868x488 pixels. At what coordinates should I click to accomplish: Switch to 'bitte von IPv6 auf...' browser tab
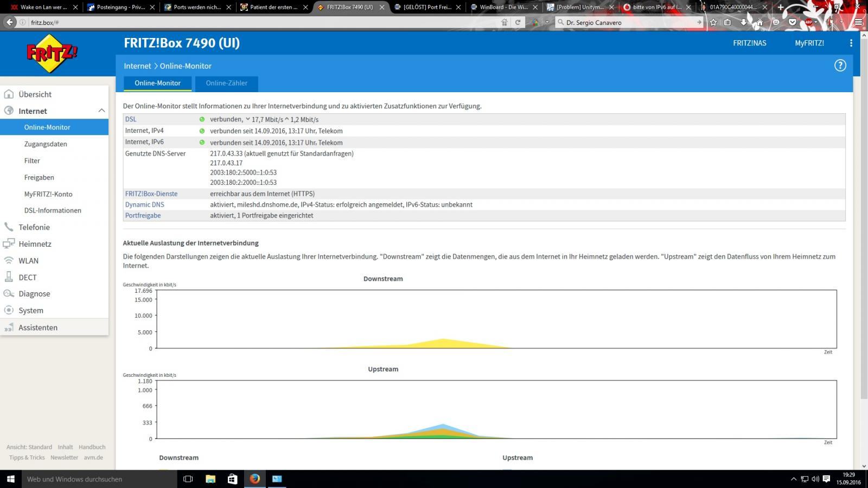point(658,7)
